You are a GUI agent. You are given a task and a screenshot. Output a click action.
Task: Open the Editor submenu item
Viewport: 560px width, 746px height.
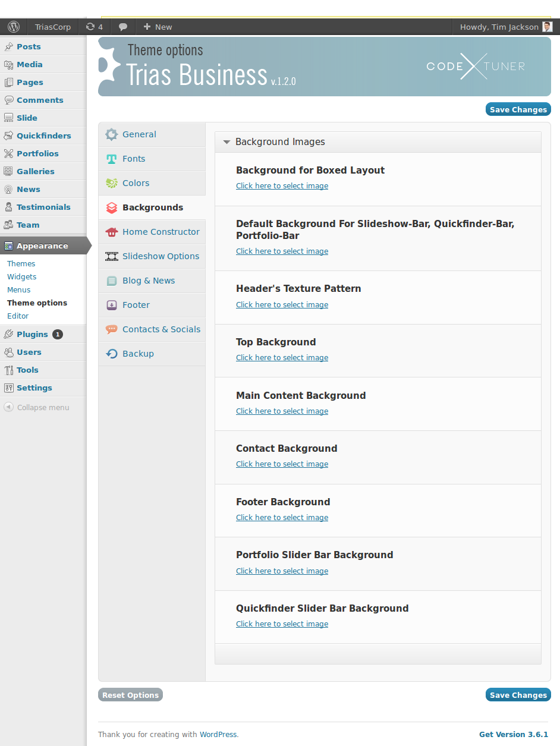(x=18, y=316)
